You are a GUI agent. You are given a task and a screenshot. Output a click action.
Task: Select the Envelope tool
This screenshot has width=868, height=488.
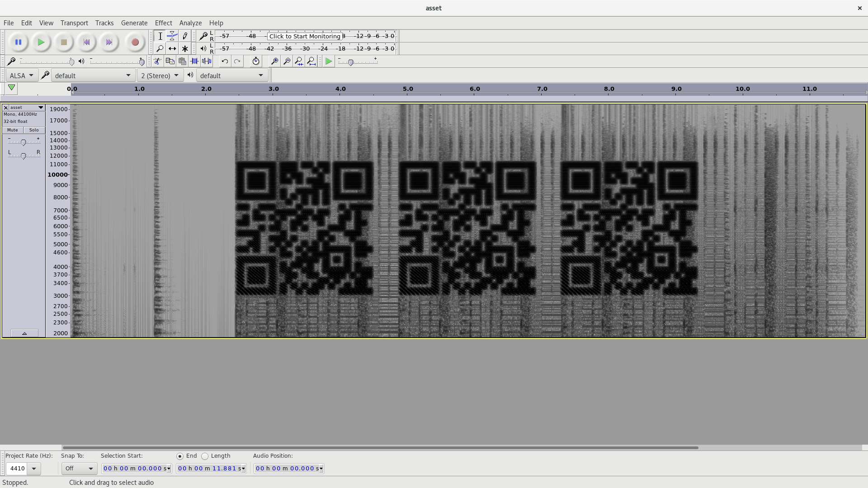(172, 36)
